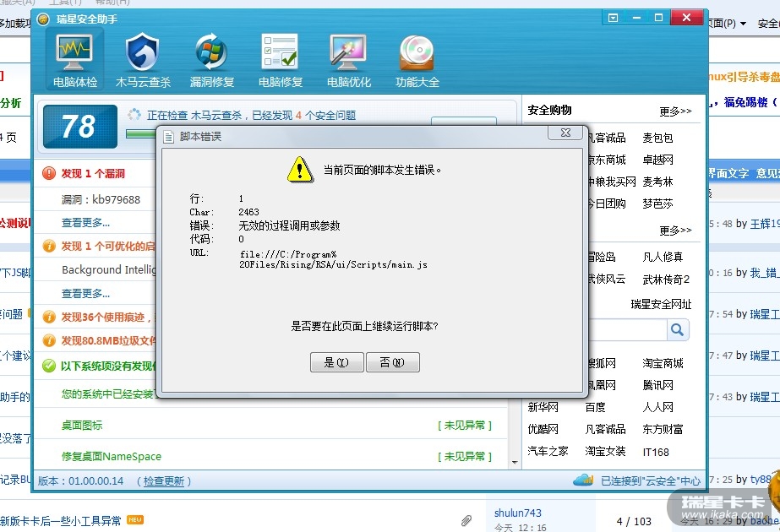780x532 pixels.
Task: Click the orange icon beside 发现80.8MB垃圾文件
Action: (x=49, y=340)
